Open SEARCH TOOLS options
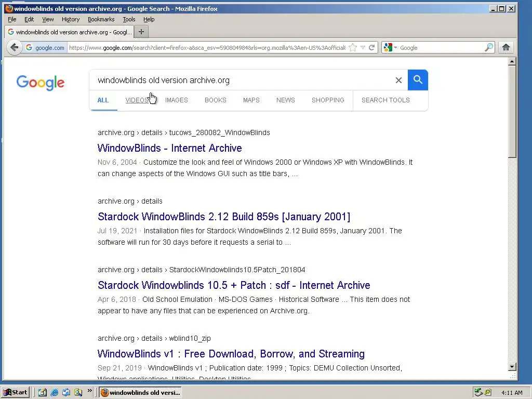 pyautogui.click(x=386, y=100)
